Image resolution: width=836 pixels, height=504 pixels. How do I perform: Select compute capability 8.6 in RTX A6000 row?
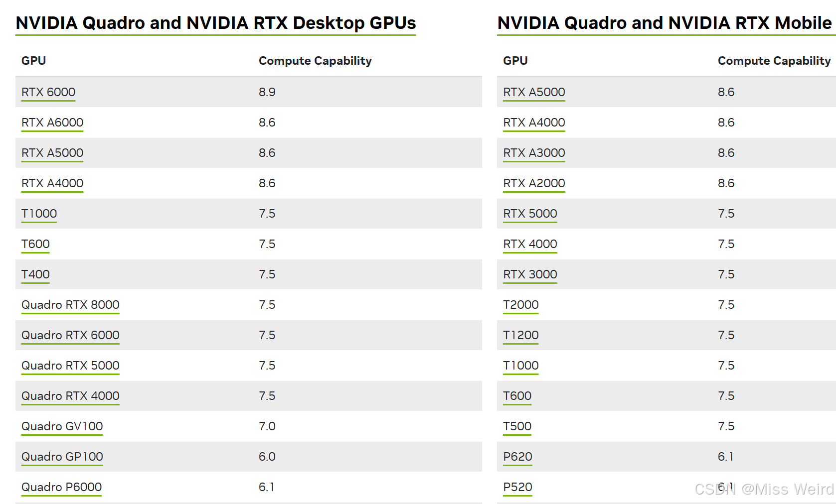[x=267, y=123]
